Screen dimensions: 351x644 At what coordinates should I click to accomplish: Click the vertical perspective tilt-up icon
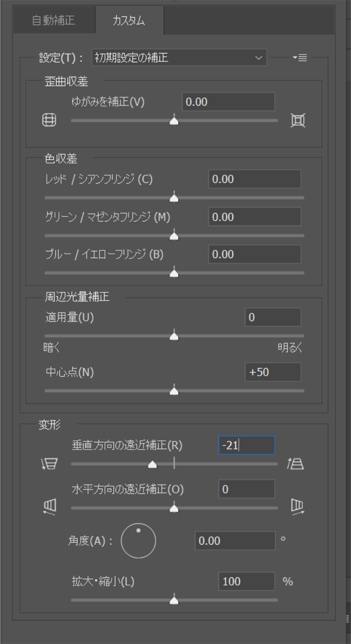click(x=295, y=464)
